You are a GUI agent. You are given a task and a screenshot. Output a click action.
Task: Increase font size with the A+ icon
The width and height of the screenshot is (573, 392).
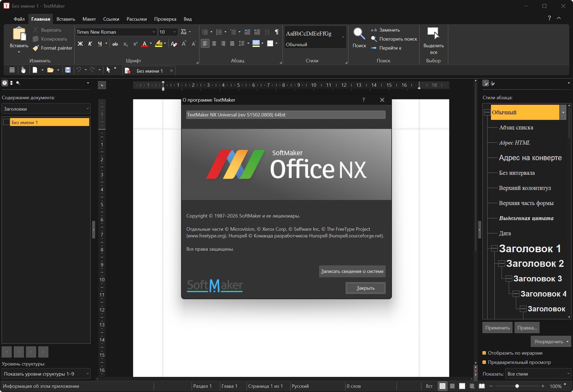click(184, 44)
